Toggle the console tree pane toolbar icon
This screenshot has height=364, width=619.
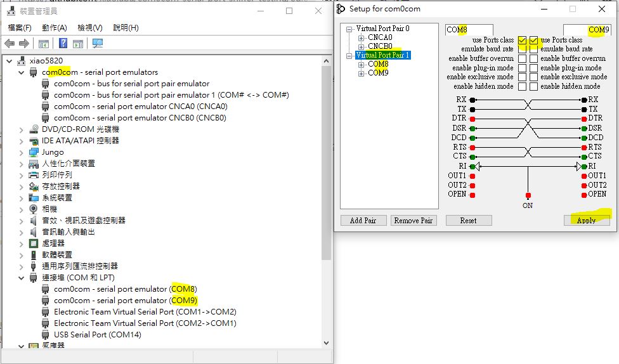tap(43, 43)
